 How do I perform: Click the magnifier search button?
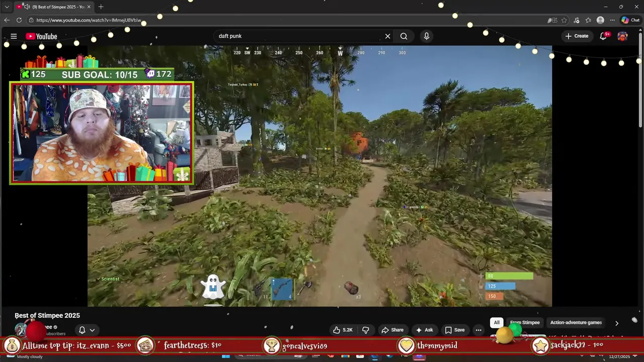point(404,36)
